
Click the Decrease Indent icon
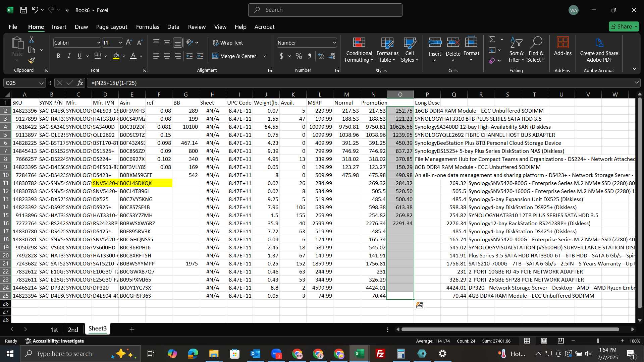(x=190, y=56)
